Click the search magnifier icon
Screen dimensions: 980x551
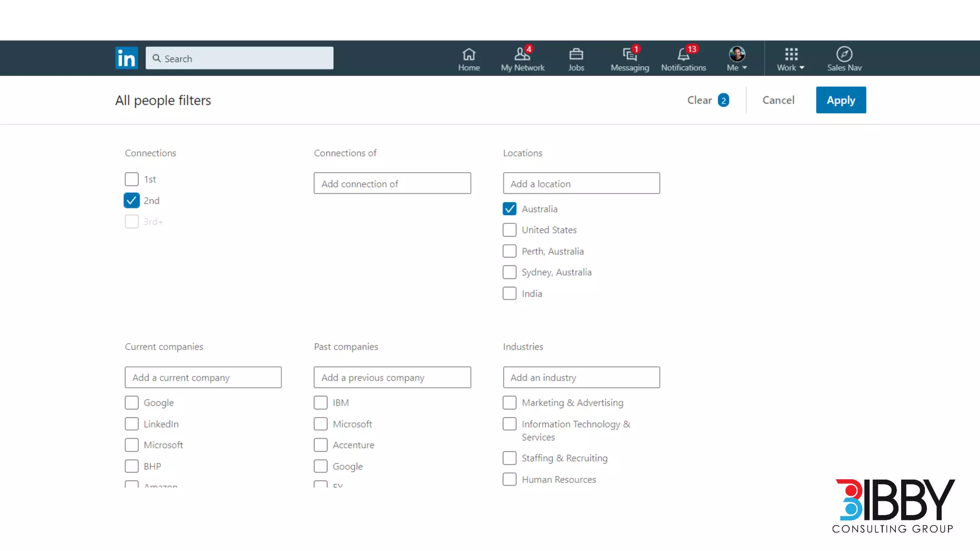tap(156, 58)
